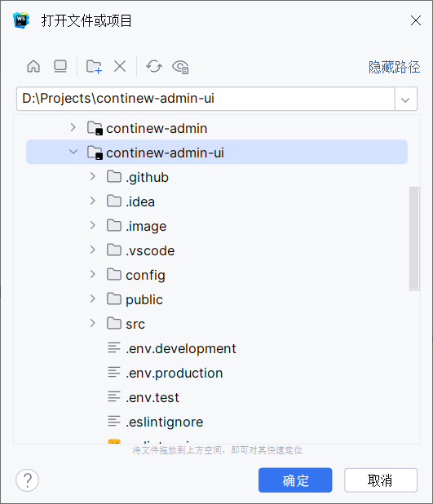Toggle show hidden files eye icon
Screen dimensions: 433x504
click(180, 67)
